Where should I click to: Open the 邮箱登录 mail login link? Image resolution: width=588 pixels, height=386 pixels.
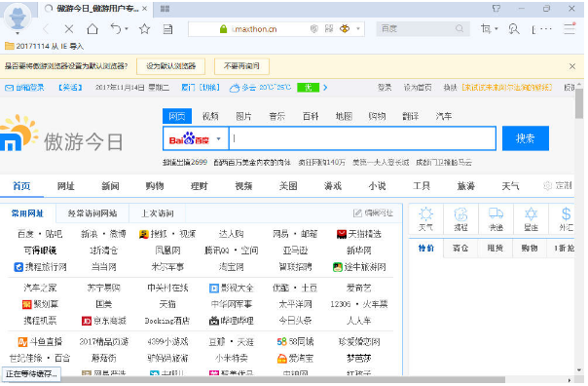pos(24,88)
